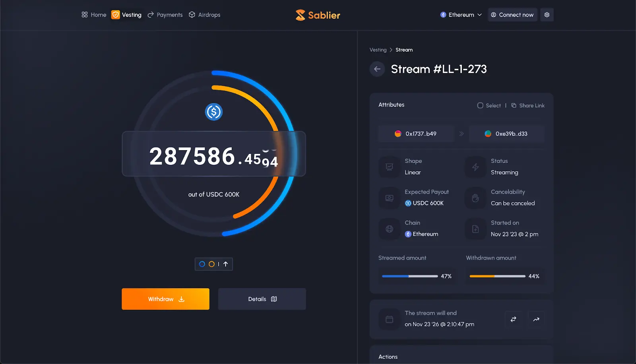Image resolution: width=636 pixels, height=364 pixels.
Task: Click the Vesting breadcrumb link
Action: [378, 50]
